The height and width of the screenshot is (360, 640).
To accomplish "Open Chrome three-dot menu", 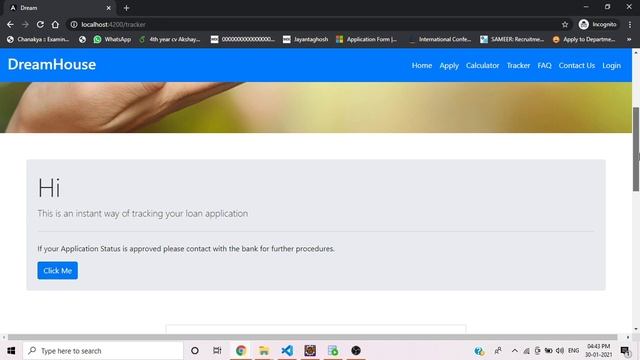I will tap(630, 24).
